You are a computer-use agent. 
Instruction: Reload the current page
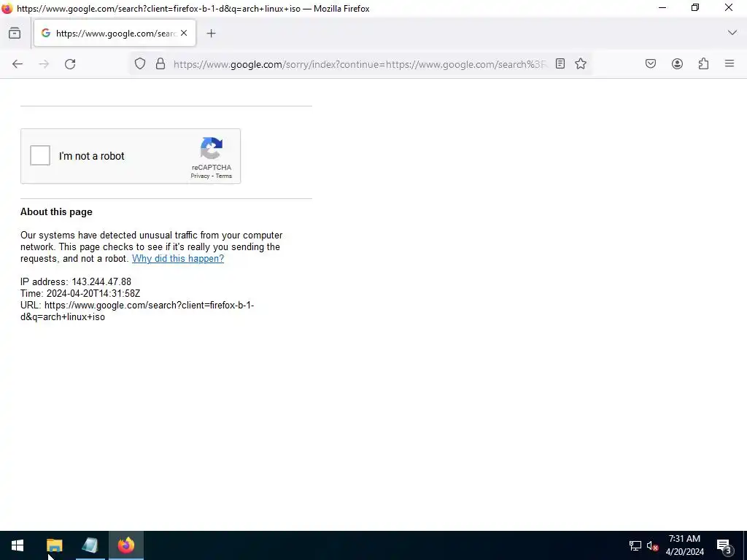pos(70,64)
